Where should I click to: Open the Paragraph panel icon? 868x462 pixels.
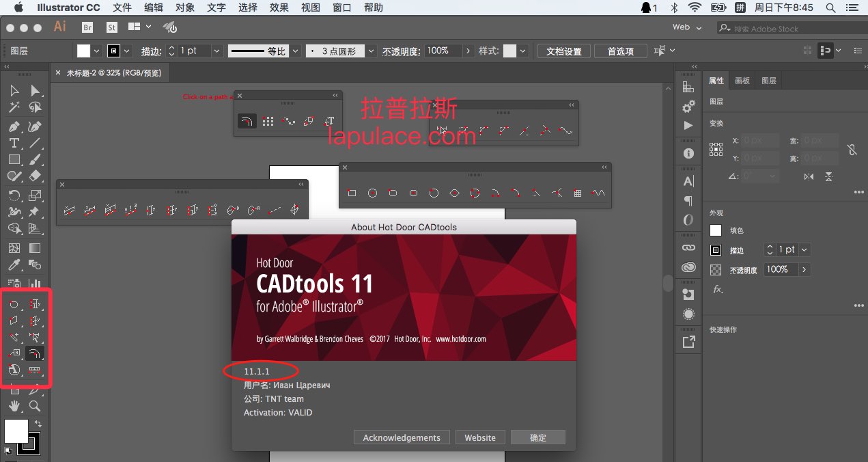(x=688, y=201)
